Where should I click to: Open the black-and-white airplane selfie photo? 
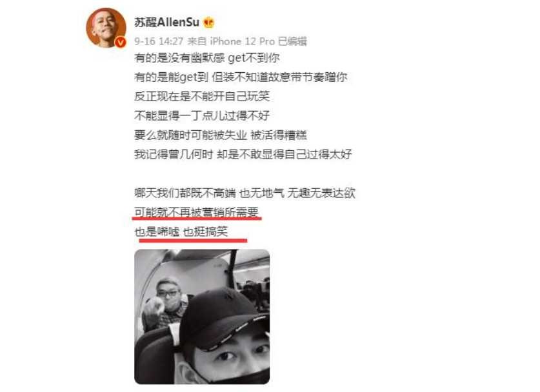[202, 317]
